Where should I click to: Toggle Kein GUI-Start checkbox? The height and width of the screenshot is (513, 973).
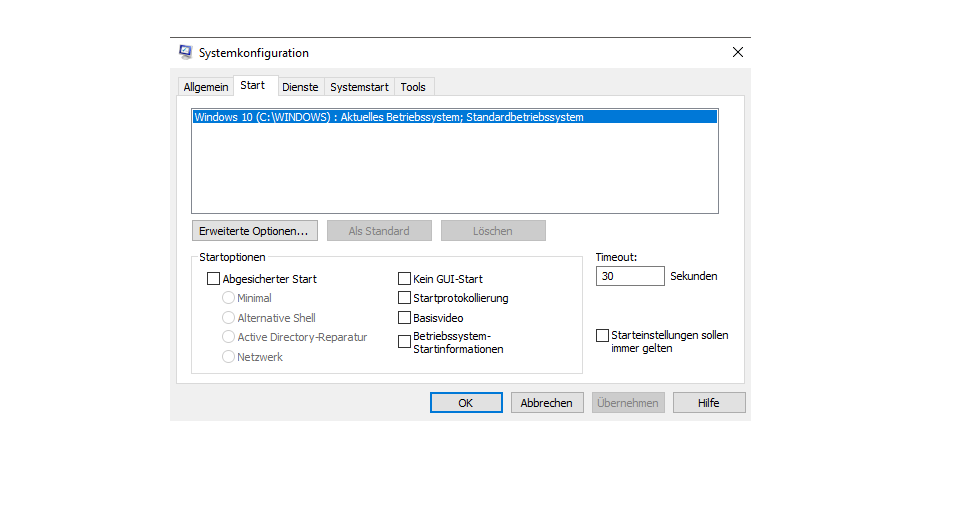point(404,279)
